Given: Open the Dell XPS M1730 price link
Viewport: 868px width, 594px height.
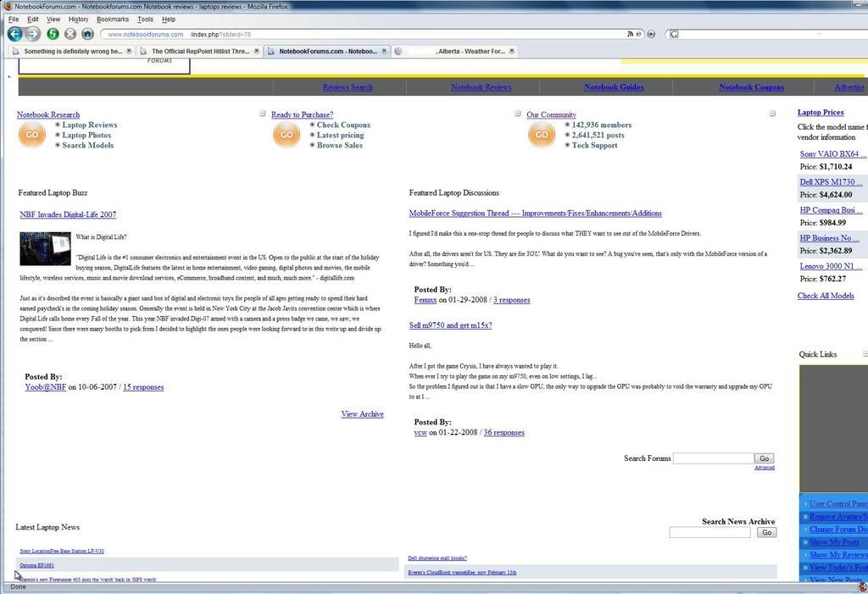Looking at the screenshot, I should [831, 181].
